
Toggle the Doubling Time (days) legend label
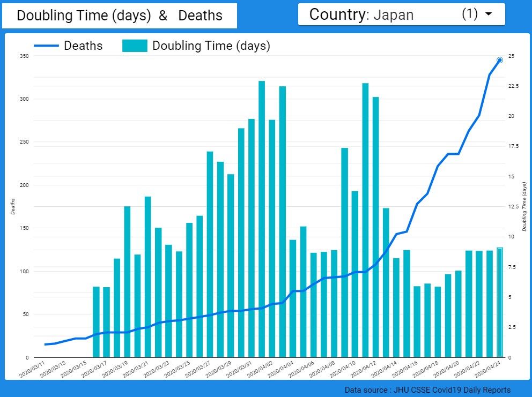point(211,46)
